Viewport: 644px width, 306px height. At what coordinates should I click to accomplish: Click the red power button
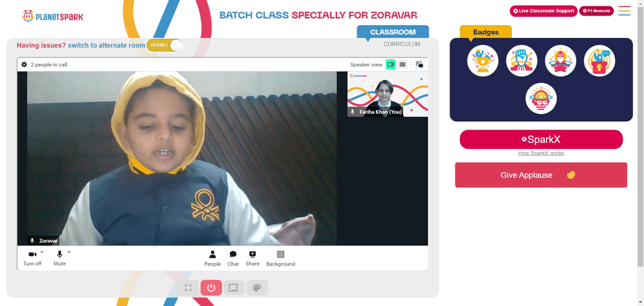pos(211,287)
